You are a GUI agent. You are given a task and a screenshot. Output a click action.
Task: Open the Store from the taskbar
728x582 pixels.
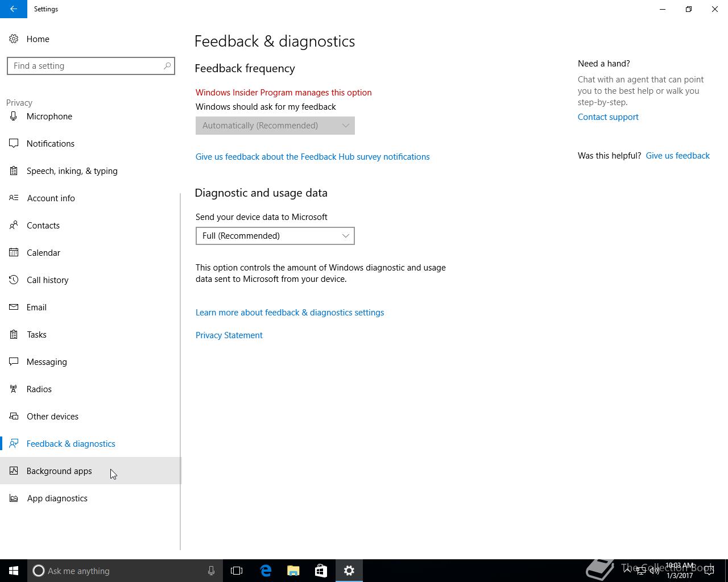321,571
